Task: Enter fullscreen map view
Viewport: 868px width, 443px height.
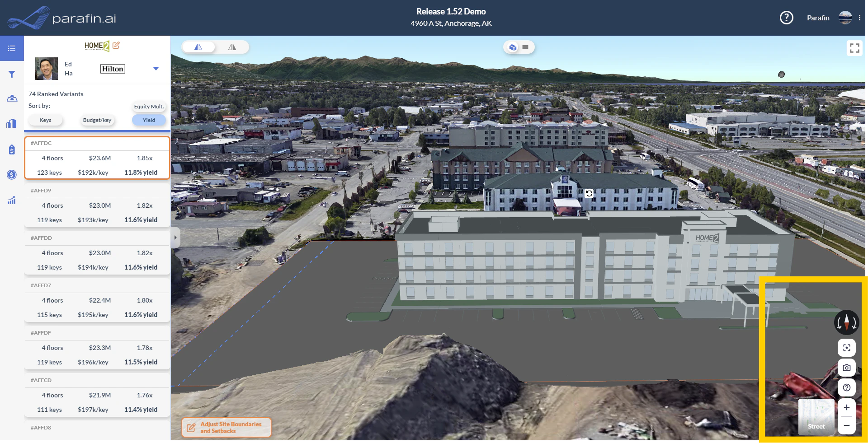Action: 854,48
